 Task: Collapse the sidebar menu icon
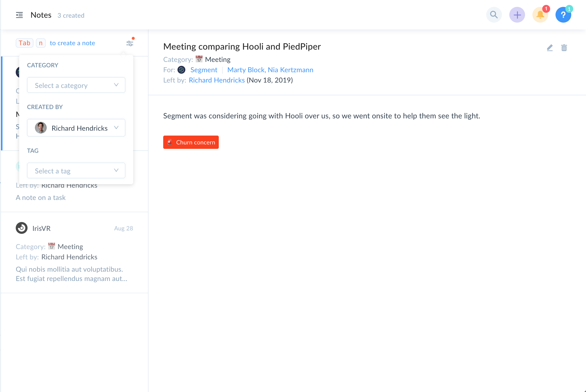19,15
